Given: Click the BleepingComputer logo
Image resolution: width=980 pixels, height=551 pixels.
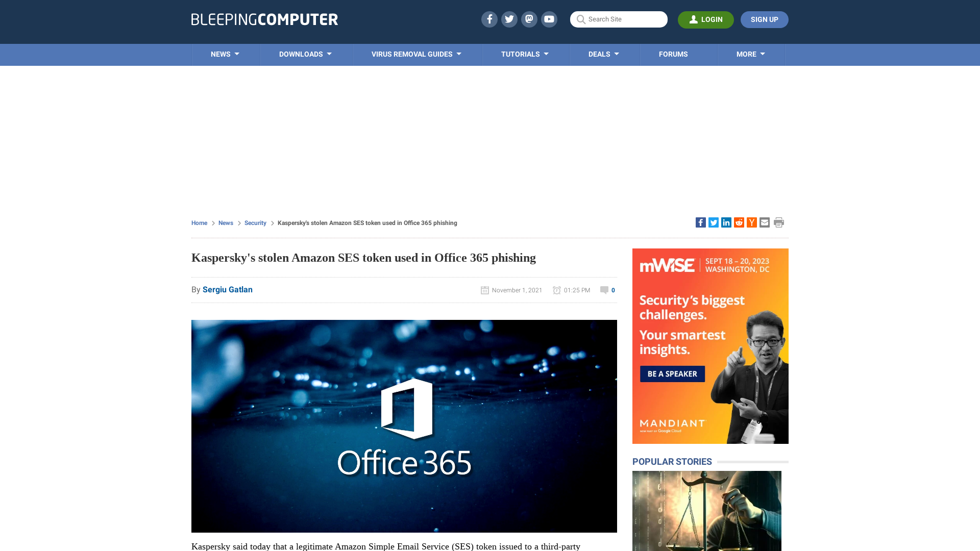Looking at the screenshot, I should click(x=264, y=19).
